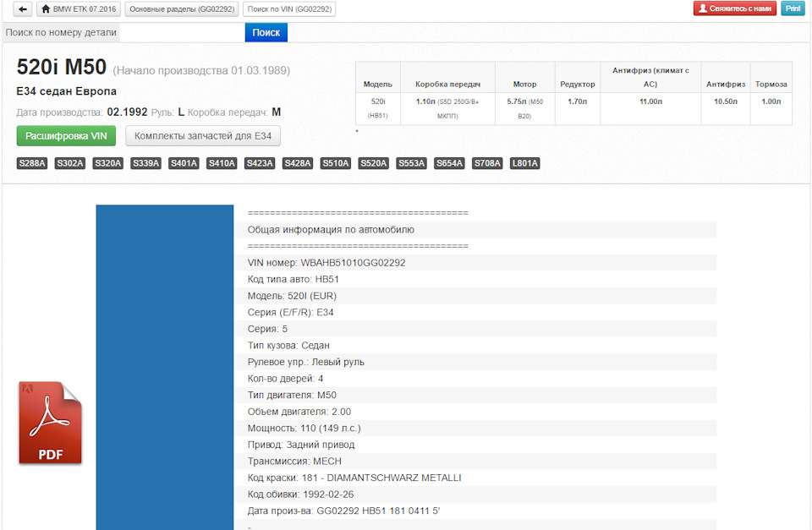Select option code S423A
The height and width of the screenshot is (530, 812).
point(260,163)
